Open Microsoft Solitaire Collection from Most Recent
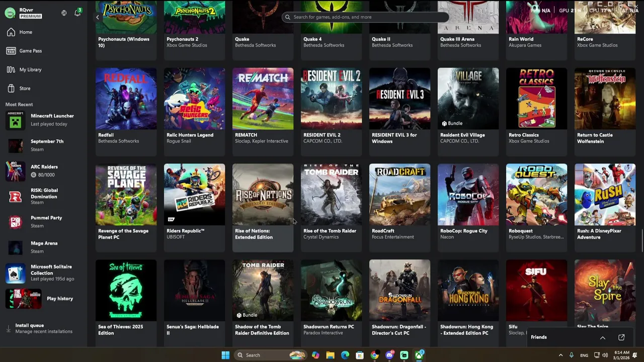644x362 pixels. [x=43, y=273]
